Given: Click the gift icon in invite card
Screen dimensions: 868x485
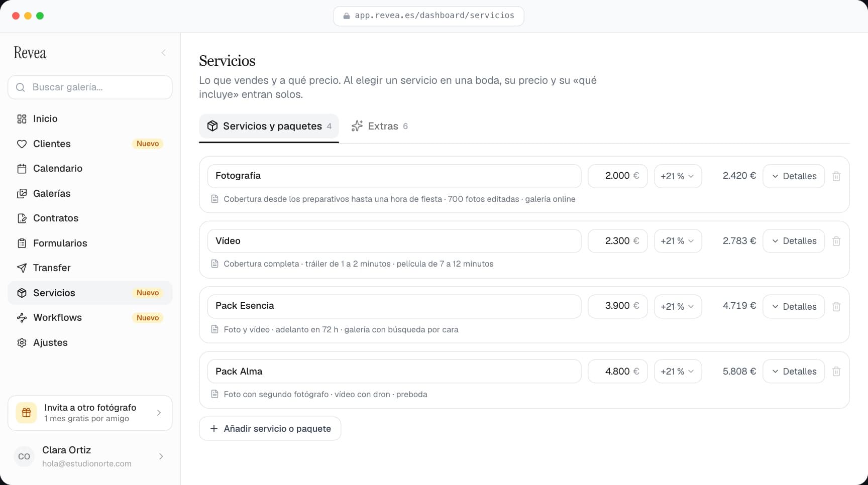Looking at the screenshot, I should pos(27,413).
